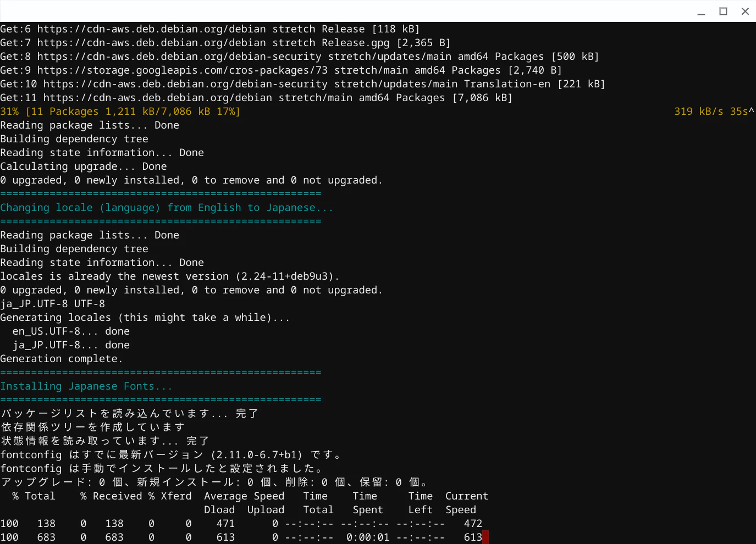The image size is (756, 544).
Task: Click the "Release.gpg [2,365 B]" line
Action: [x=225, y=43]
